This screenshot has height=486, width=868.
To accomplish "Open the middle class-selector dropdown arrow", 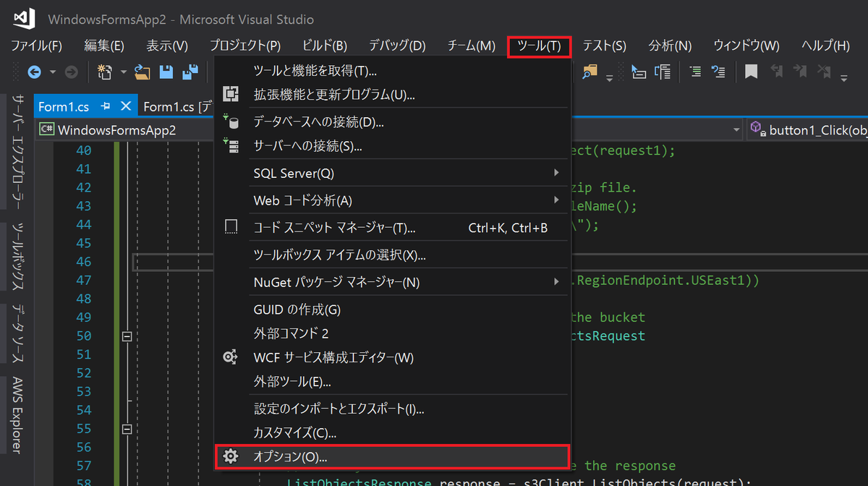I will 737,129.
